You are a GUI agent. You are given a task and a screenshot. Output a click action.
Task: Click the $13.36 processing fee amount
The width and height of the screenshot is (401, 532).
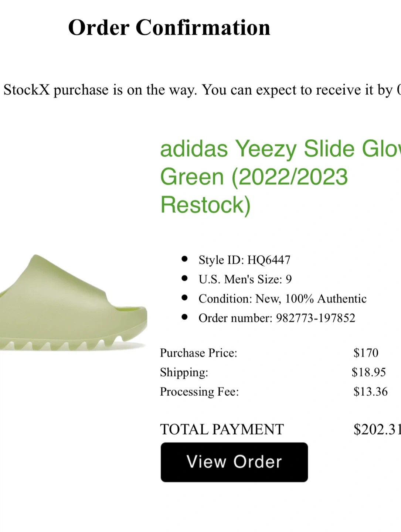pyautogui.click(x=370, y=392)
